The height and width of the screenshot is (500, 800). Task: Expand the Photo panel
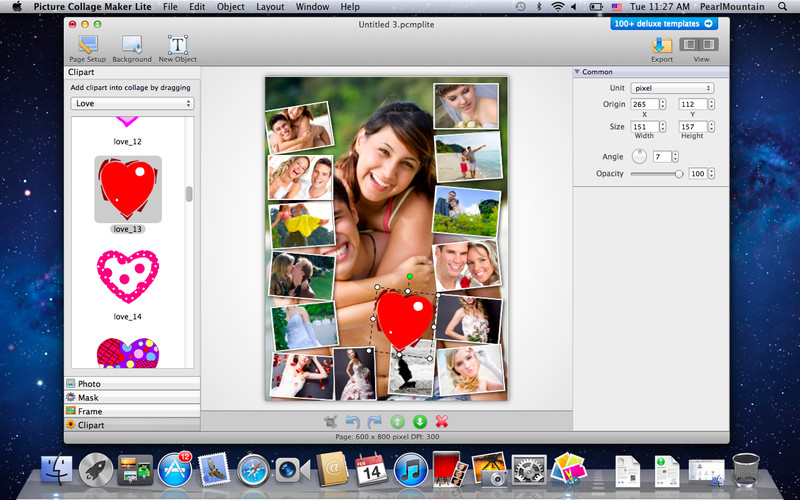[x=132, y=384]
